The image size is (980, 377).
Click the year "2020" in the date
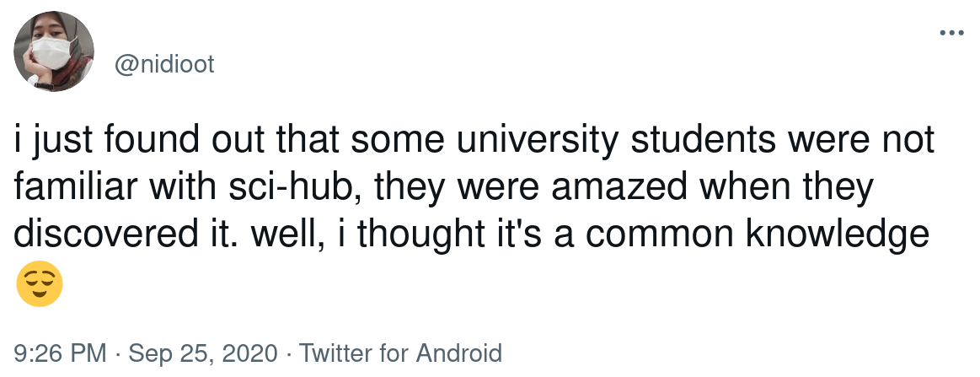click(x=249, y=353)
